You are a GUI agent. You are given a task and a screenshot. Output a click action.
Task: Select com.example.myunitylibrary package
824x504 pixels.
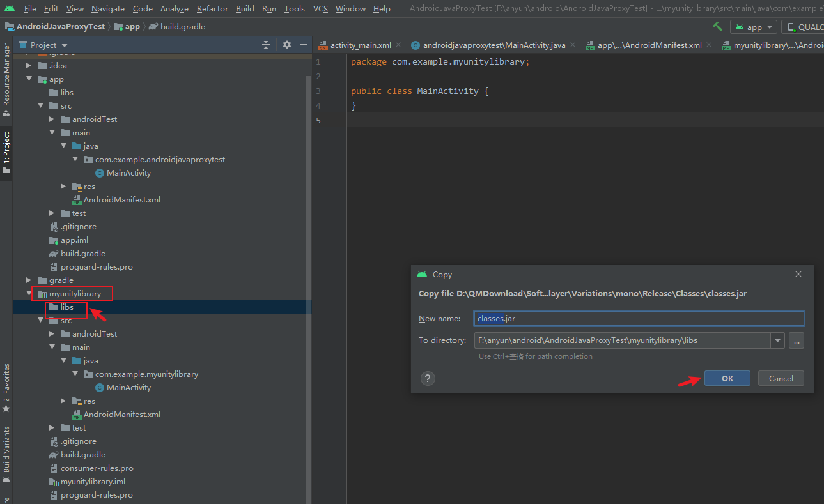[141, 374]
